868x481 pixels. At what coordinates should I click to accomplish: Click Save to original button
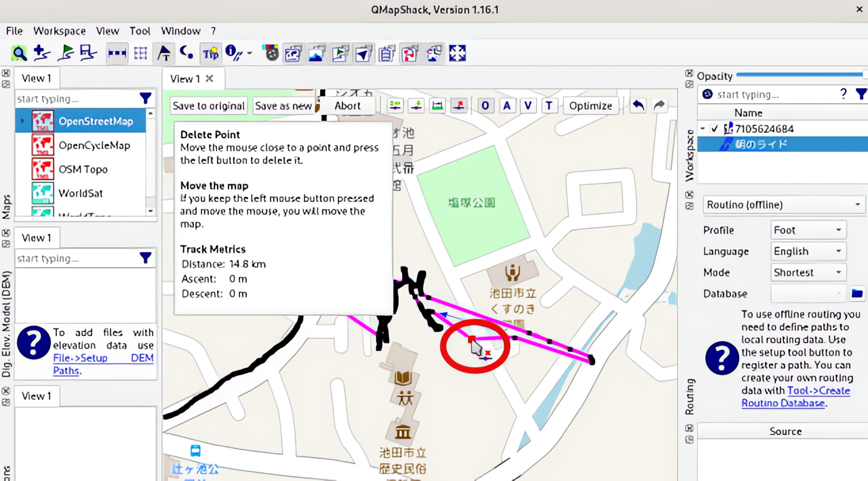click(x=209, y=106)
